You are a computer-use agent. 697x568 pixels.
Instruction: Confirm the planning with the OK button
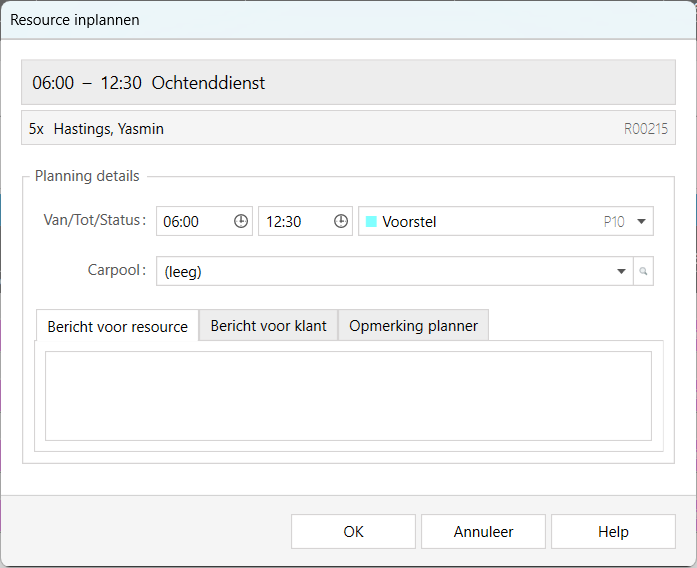pos(353,532)
